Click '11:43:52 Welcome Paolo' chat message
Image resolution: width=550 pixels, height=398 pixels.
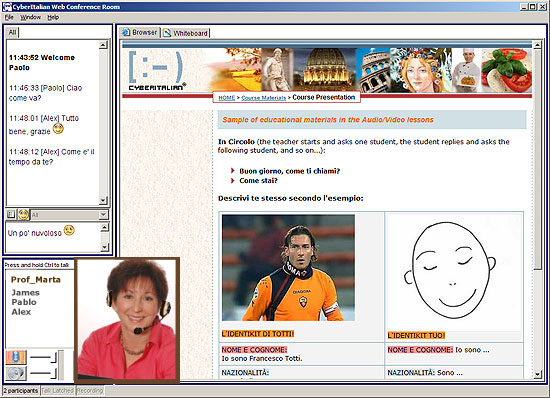coord(42,62)
